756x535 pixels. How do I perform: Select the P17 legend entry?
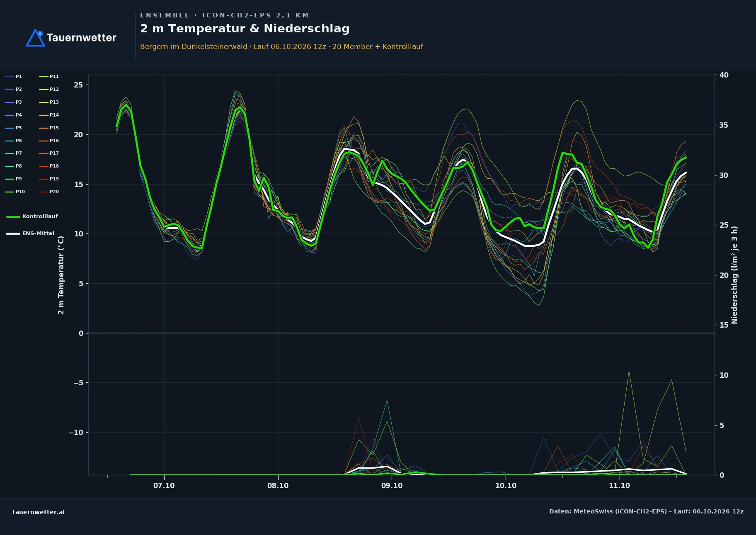[x=49, y=153]
